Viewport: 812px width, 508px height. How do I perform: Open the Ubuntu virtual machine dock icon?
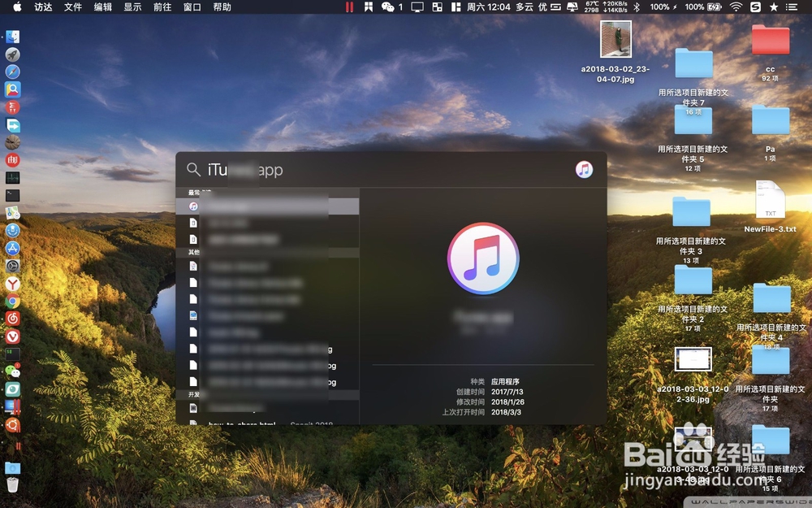(12, 425)
